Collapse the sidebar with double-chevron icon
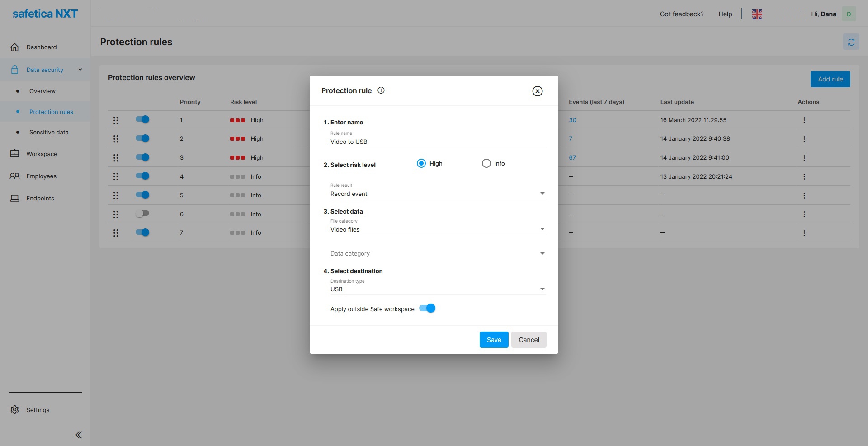 point(79,435)
